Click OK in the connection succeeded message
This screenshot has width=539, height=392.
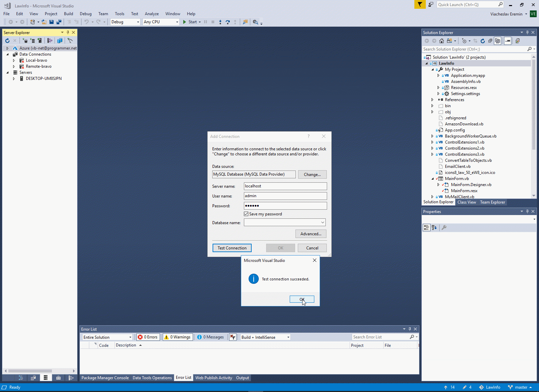coord(302,299)
